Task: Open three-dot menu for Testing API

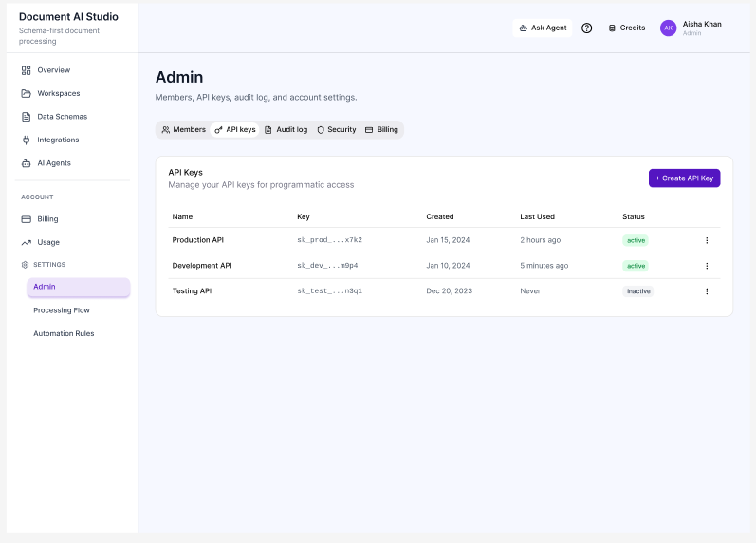Action: [x=707, y=291]
